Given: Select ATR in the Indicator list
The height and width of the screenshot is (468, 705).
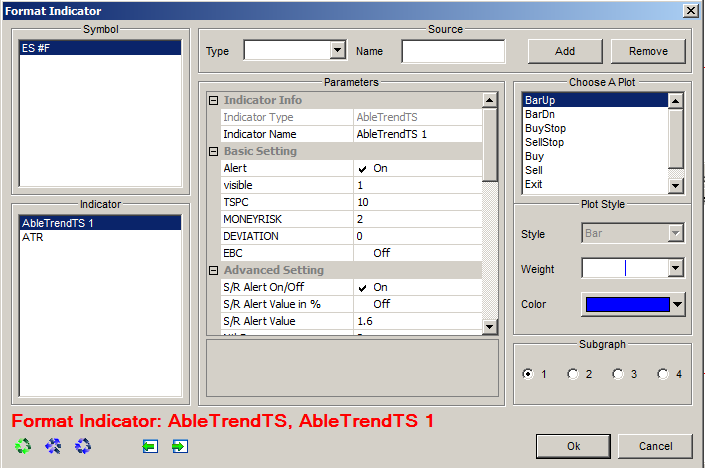Looking at the screenshot, I should (100, 237).
